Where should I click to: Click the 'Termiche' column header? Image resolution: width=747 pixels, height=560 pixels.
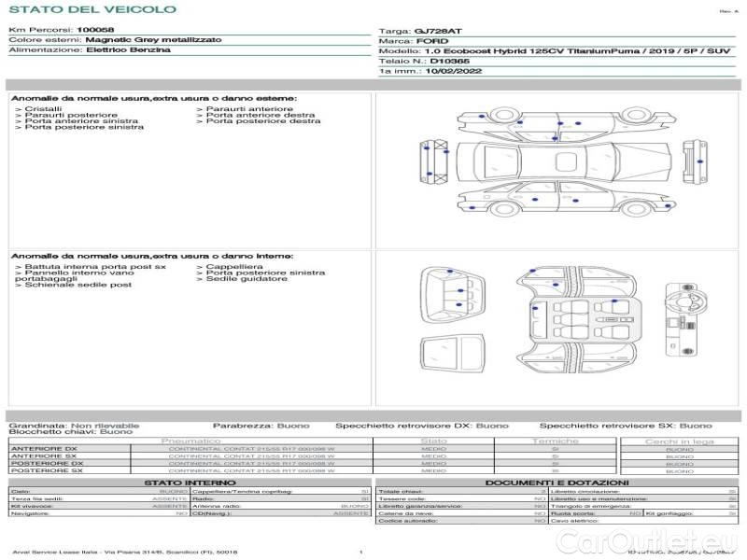[555, 441]
